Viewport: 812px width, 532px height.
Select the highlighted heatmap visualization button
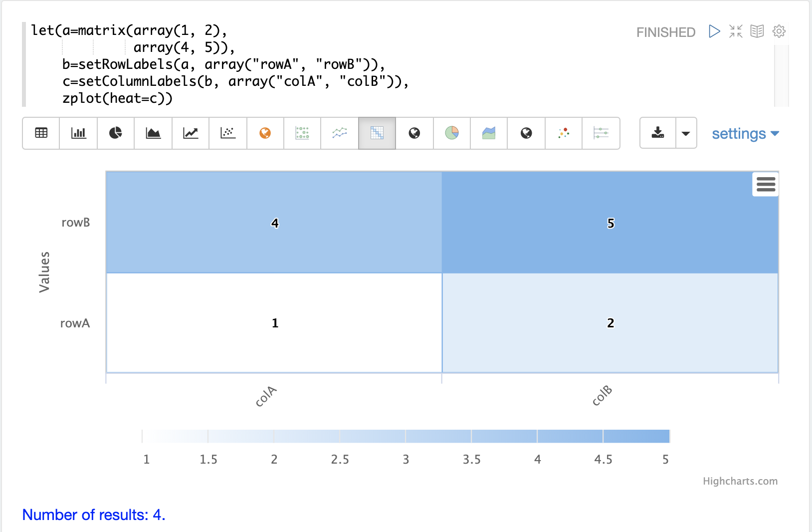click(377, 133)
